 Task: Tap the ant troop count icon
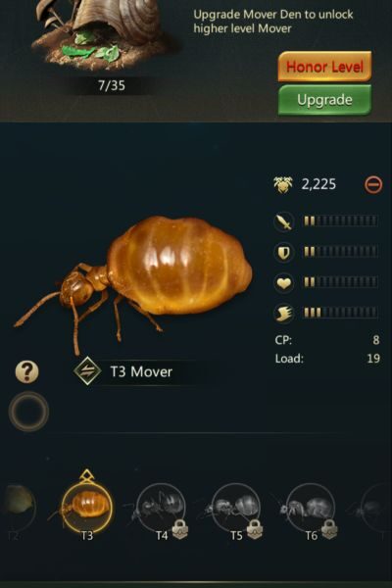(x=283, y=184)
